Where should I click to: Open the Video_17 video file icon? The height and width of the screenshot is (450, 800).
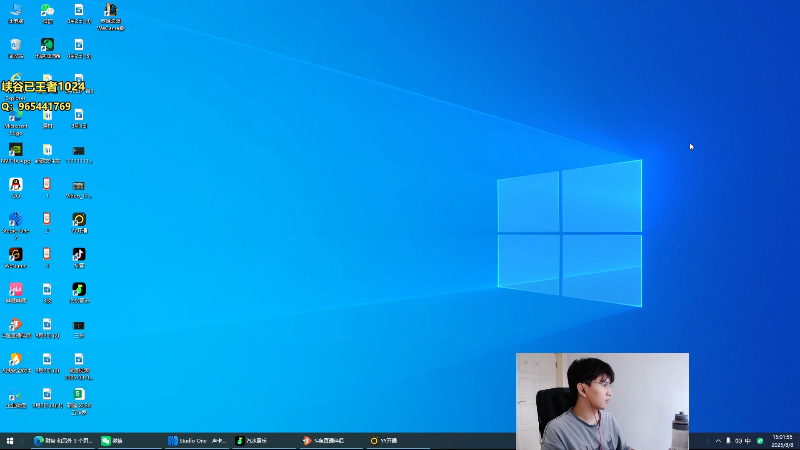(79, 189)
